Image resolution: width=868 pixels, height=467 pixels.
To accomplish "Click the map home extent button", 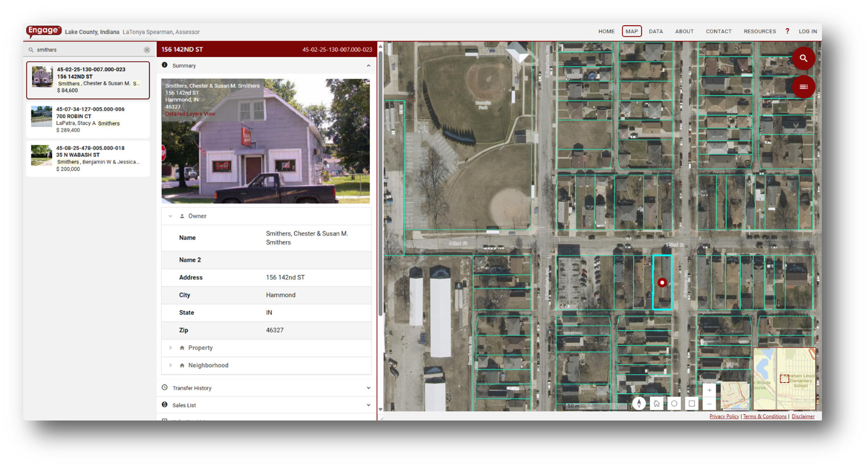I will click(x=656, y=403).
